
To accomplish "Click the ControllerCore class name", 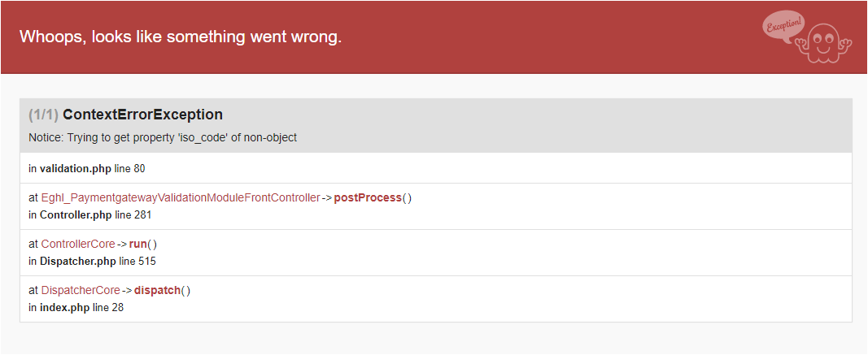I will (78, 245).
